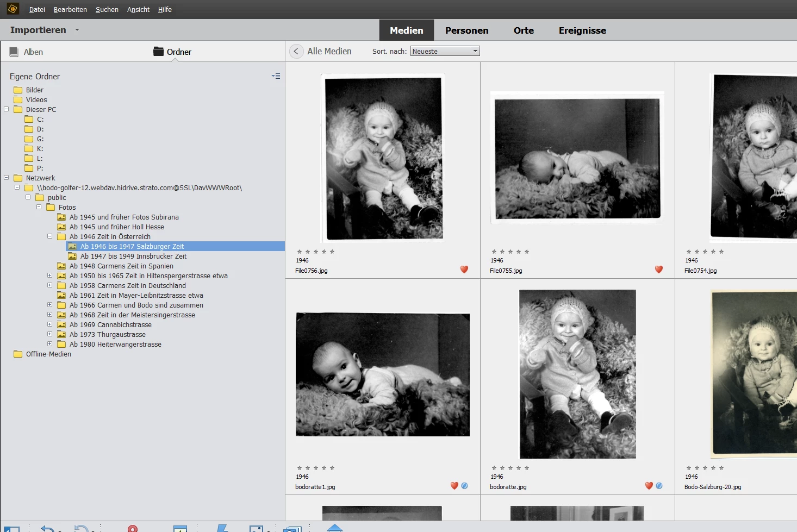Click the heart icon on bodoratte.jpg
Image resolution: width=797 pixels, height=532 pixels.
(x=649, y=486)
